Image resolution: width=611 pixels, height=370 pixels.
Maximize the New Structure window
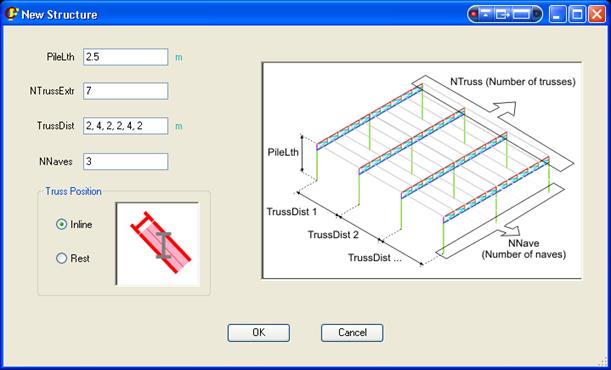tap(577, 14)
